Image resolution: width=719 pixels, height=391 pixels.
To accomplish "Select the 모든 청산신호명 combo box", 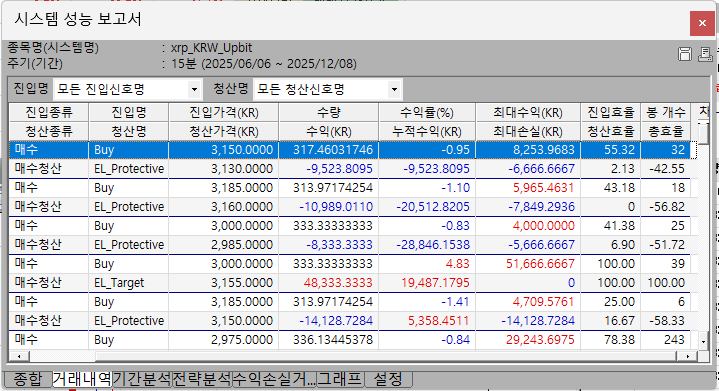I will 327,89.
